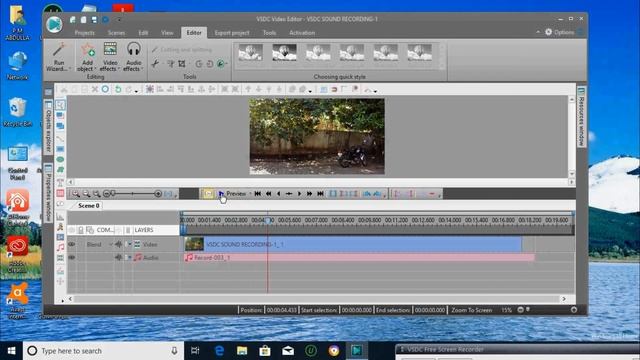Open the Audio effects dropdown arrow
Screen dimensions: 640x360
coord(142,69)
